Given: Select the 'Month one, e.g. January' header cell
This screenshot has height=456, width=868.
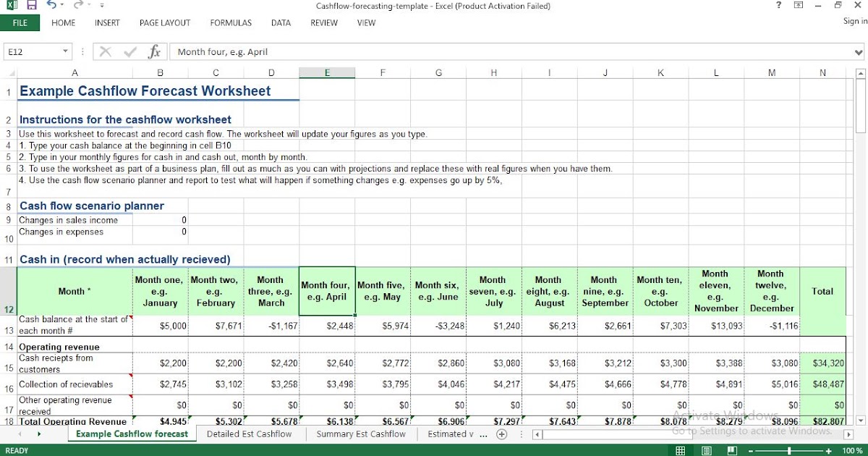Looking at the screenshot, I should (161, 291).
